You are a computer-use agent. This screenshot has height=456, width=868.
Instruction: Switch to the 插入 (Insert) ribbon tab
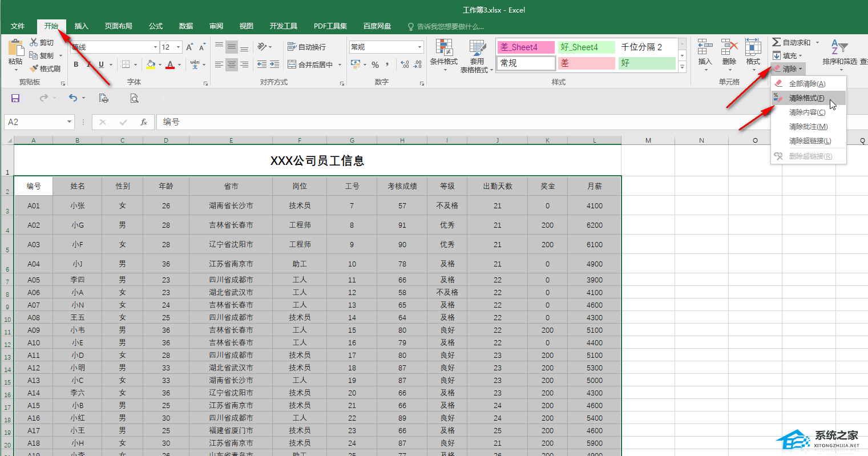pyautogui.click(x=82, y=26)
